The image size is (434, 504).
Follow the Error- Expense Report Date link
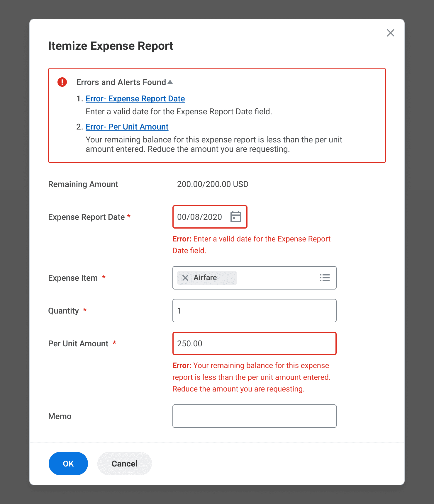135,99
